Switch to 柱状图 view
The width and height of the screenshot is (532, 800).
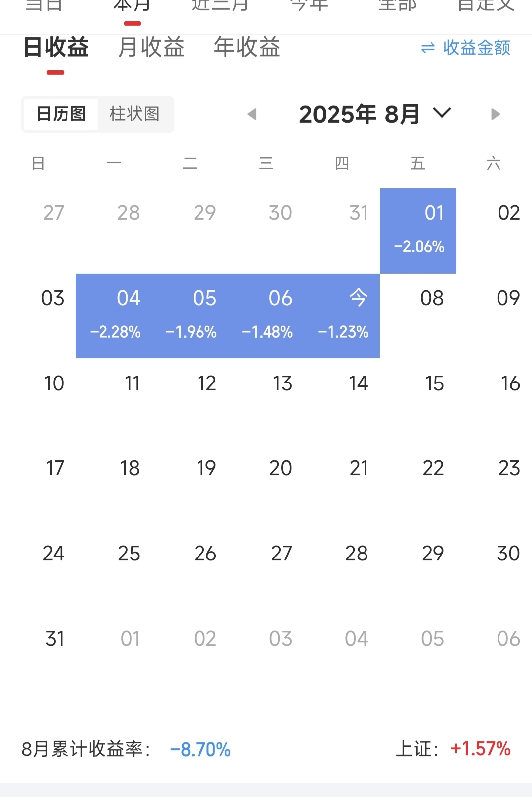click(x=134, y=114)
